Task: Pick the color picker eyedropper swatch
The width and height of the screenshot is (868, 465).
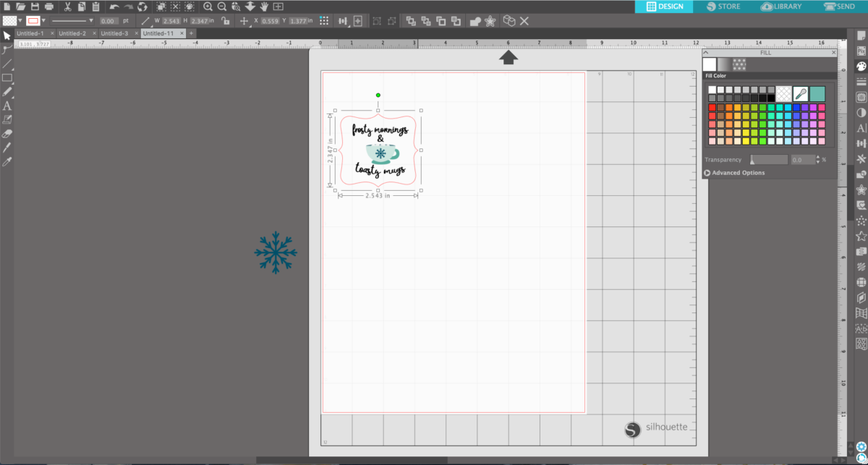Action: click(x=800, y=93)
